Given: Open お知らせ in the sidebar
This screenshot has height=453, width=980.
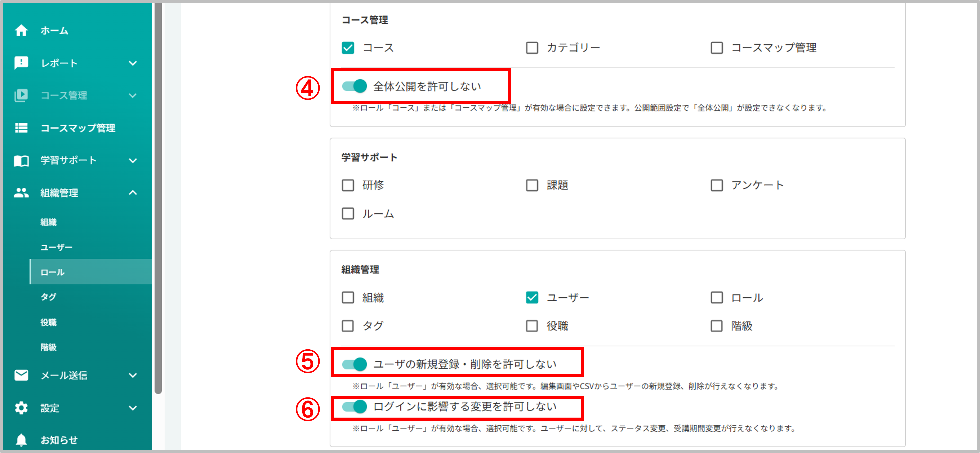Looking at the screenshot, I should point(59,440).
